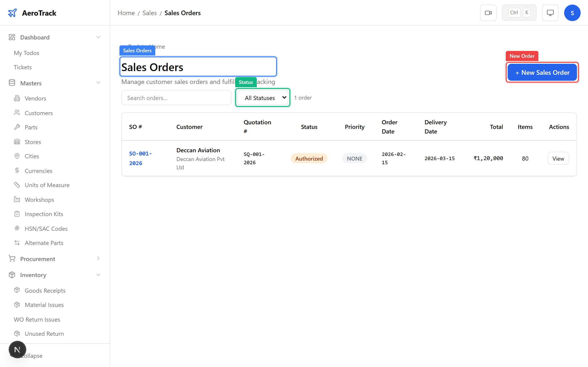Click the monitor icon near the profile avatar

tap(550, 13)
